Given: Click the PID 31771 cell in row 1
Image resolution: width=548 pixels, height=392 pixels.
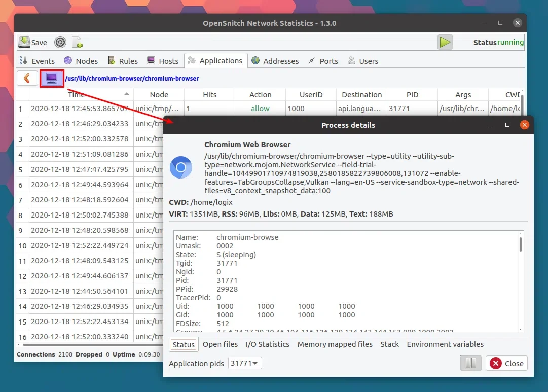Looking at the screenshot, I should [413, 109].
